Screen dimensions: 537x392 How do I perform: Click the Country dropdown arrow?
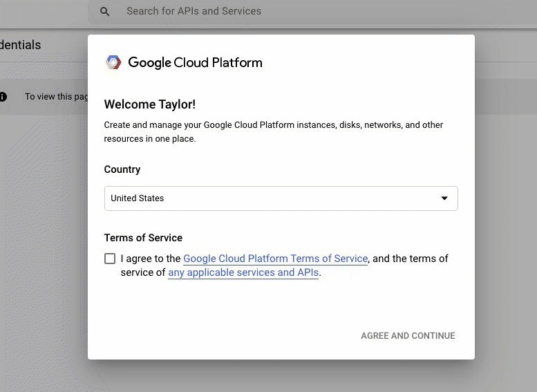(x=444, y=198)
